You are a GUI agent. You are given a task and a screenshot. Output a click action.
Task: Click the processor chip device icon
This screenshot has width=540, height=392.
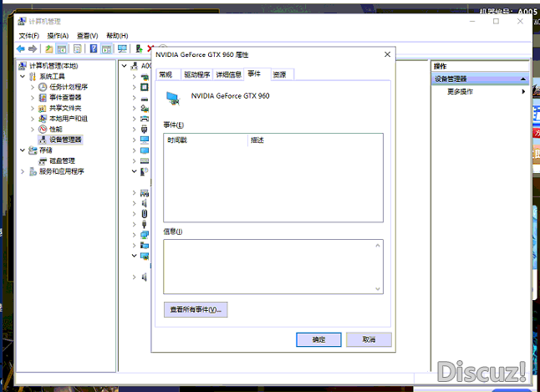(x=145, y=87)
